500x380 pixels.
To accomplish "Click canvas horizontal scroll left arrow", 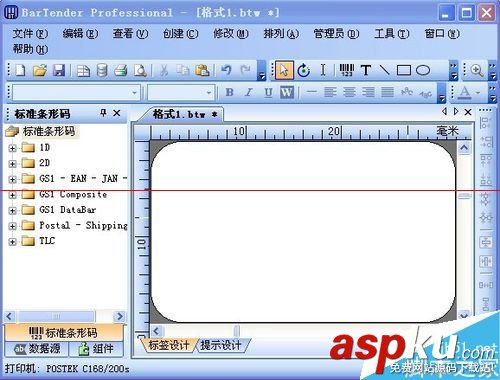I will [x=156, y=331].
